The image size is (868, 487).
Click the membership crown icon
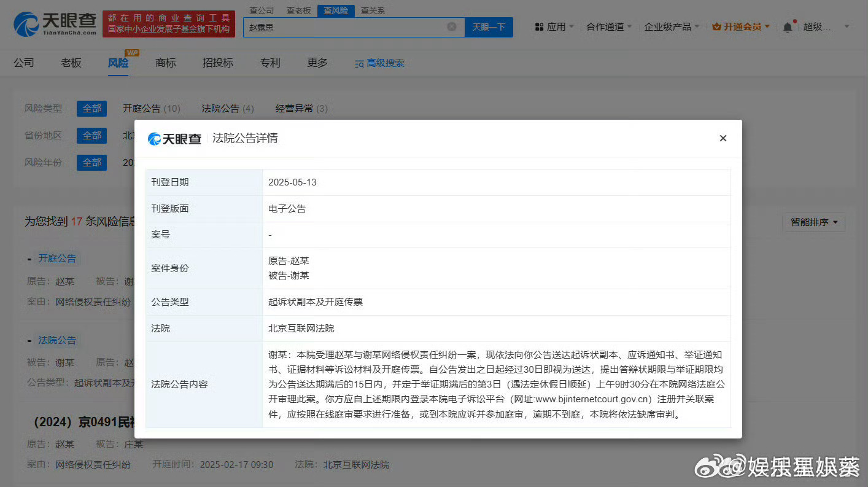[x=716, y=27]
